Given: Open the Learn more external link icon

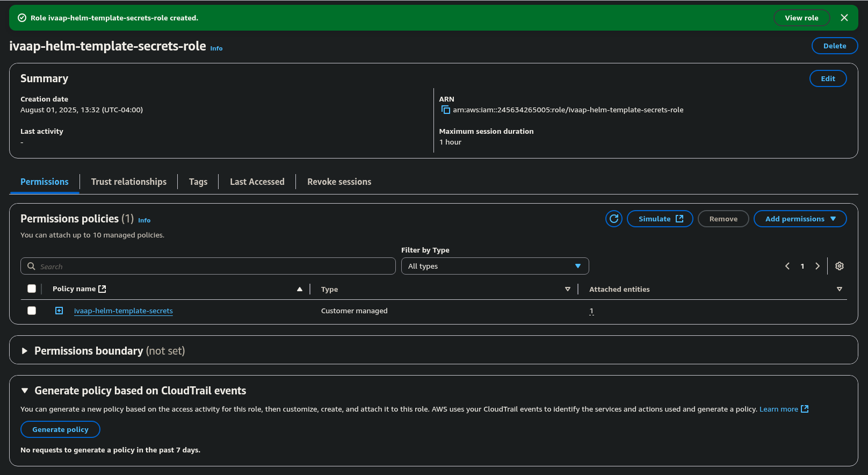Looking at the screenshot, I should tap(805, 409).
